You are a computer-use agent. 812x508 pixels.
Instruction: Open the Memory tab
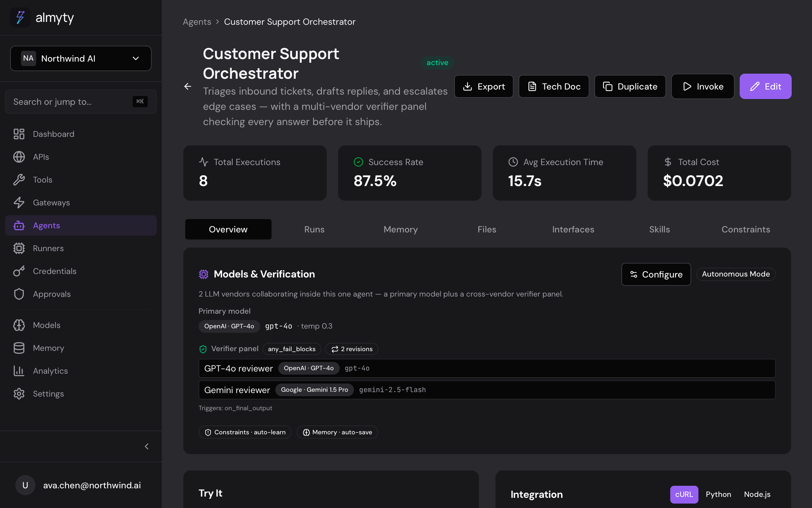[401, 229]
